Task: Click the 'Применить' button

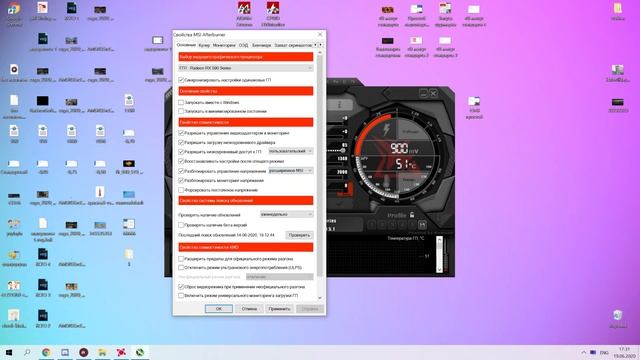Action: tap(280, 309)
